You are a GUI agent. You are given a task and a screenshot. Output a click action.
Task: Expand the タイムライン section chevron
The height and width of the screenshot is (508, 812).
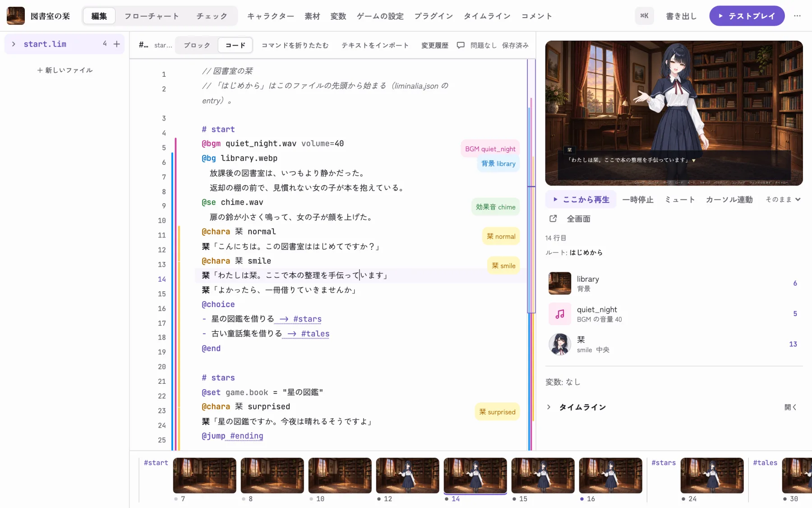[x=549, y=407]
